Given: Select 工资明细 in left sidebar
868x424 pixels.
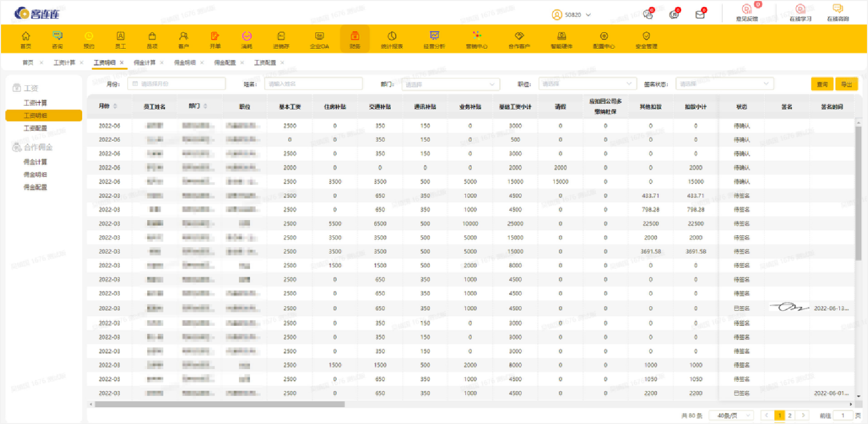Looking at the screenshot, I should tap(44, 115).
